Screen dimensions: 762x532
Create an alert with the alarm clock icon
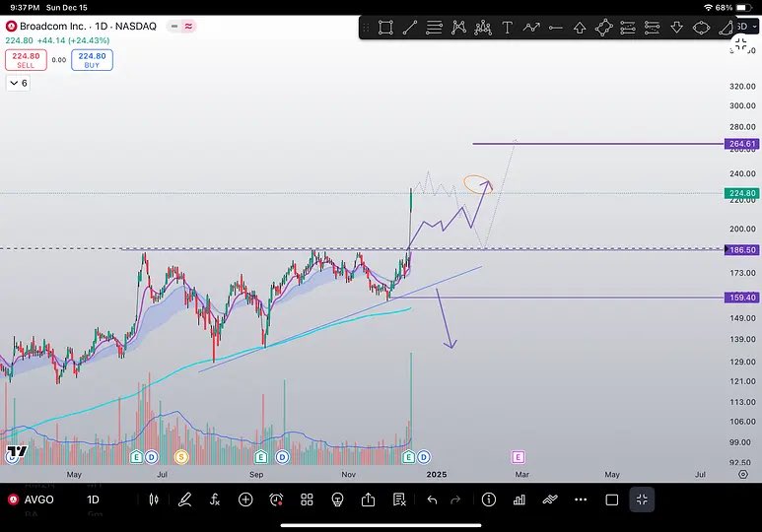click(276, 499)
